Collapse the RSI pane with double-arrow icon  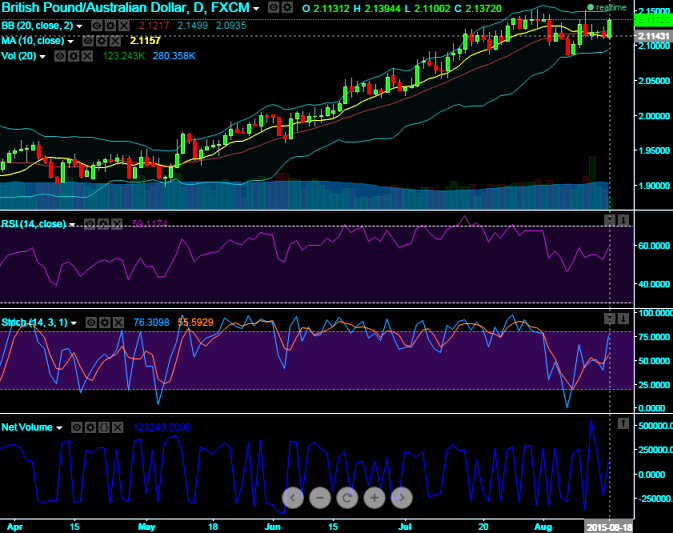pyautogui.click(x=609, y=220)
